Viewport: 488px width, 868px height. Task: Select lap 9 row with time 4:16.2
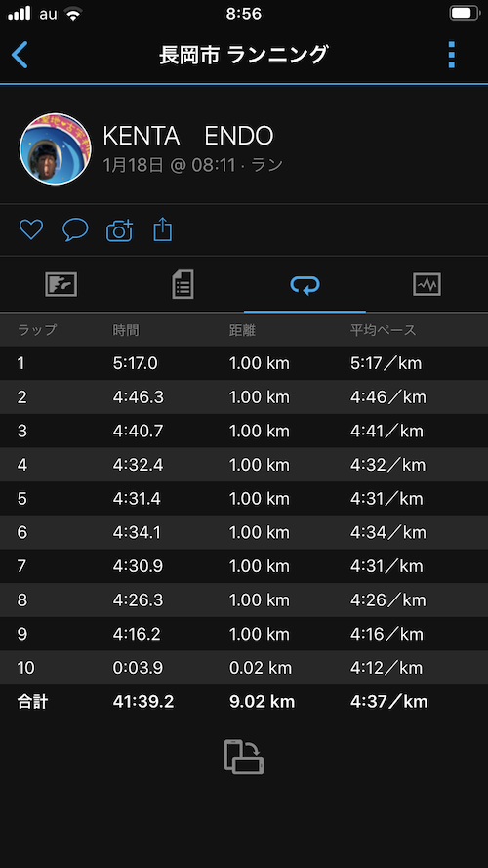[x=244, y=634]
